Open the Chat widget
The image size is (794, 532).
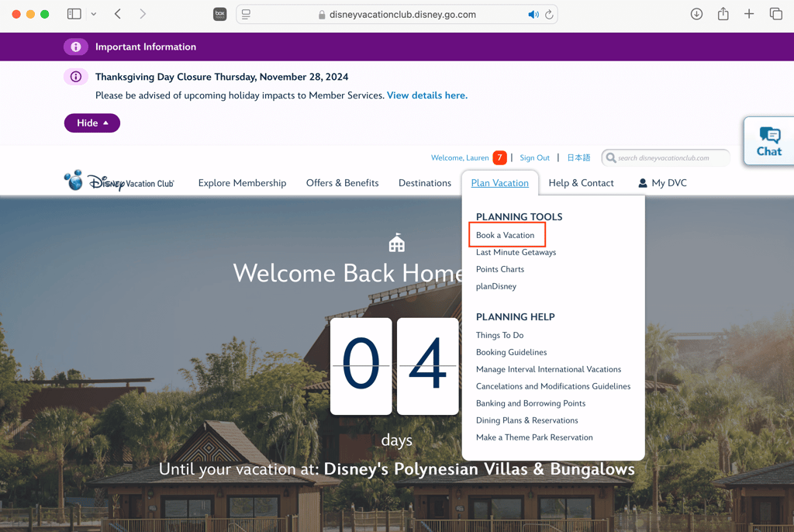768,141
